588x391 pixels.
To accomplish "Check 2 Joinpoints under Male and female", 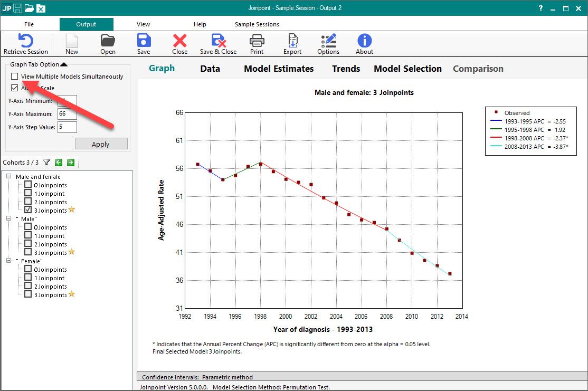I will click(x=28, y=202).
